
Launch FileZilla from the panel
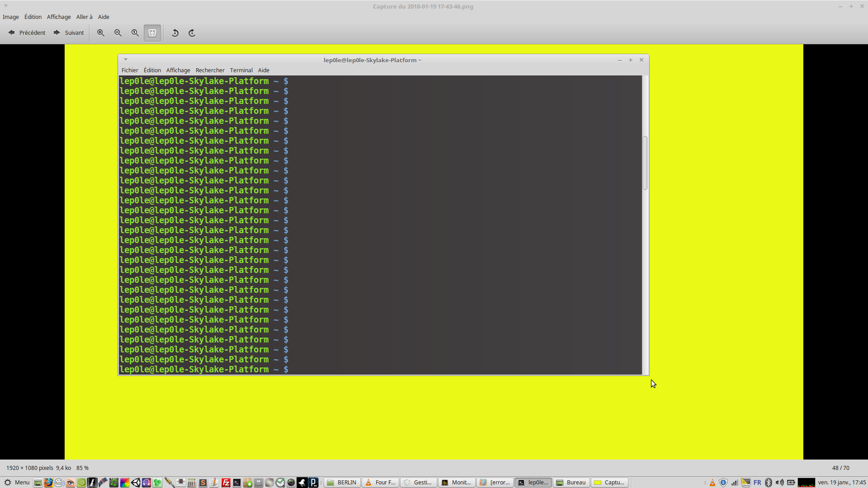click(226, 483)
